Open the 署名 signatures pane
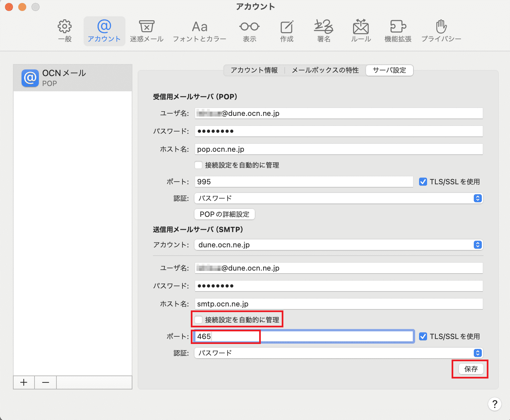Image resolution: width=510 pixels, height=420 pixels. click(324, 31)
